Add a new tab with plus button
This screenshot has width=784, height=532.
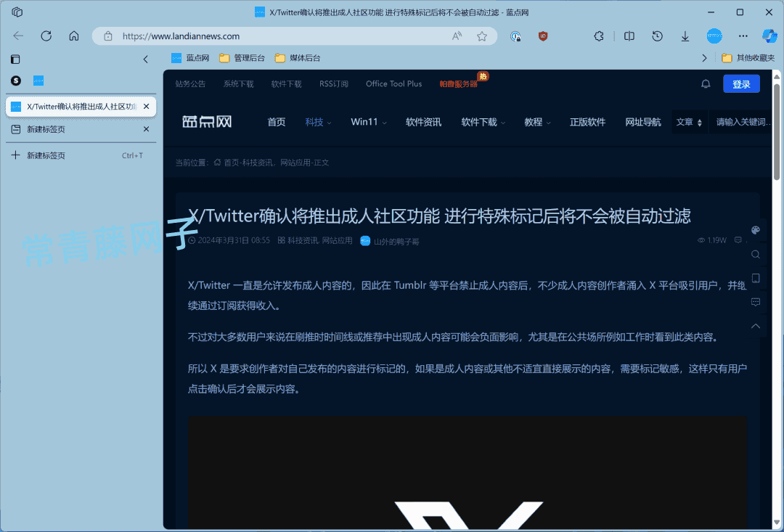[15, 155]
